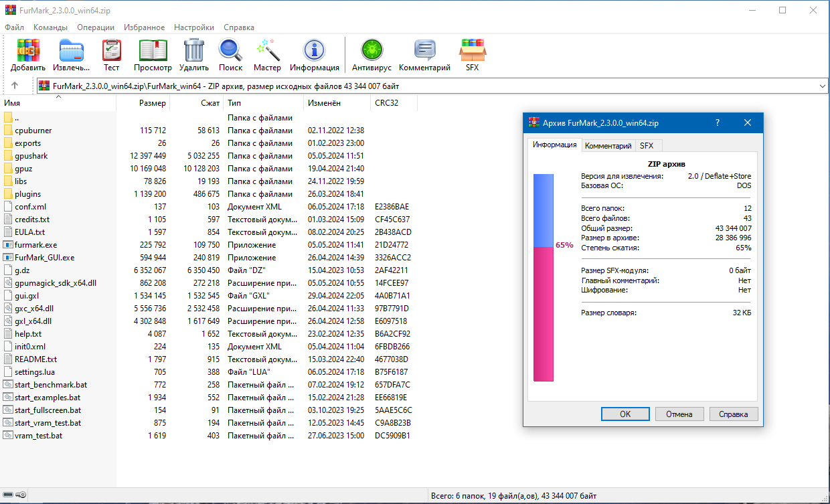Sort by the Тип column header
This screenshot has height=504, width=830.
(263, 103)
